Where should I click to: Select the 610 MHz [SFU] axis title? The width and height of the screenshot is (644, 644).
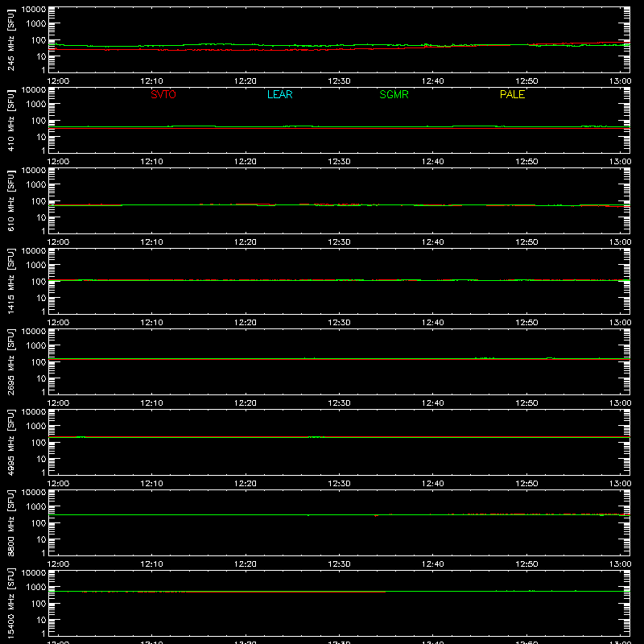point(10,200)
